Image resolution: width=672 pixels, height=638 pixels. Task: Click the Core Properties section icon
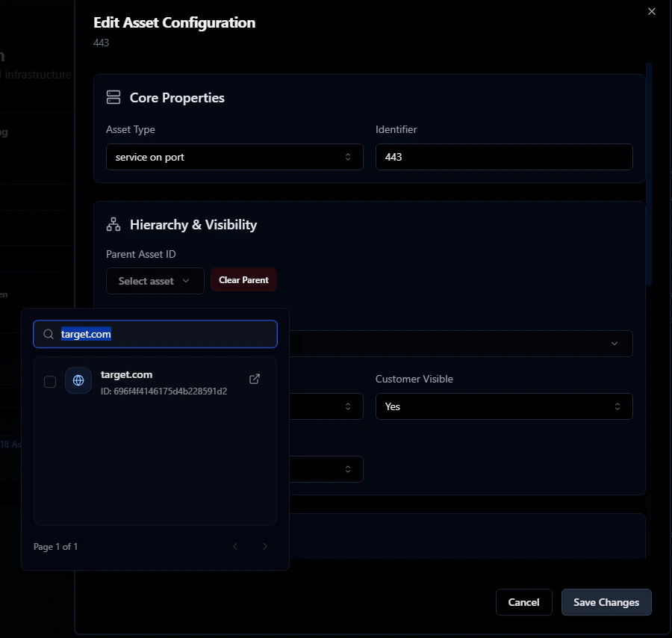point(113,97)
